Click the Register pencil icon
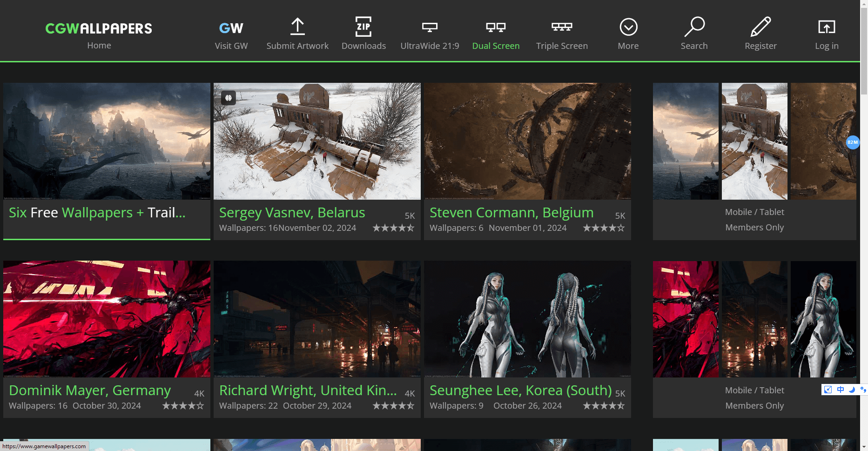This screenshot has width=868, height=451. pos(760,27)
